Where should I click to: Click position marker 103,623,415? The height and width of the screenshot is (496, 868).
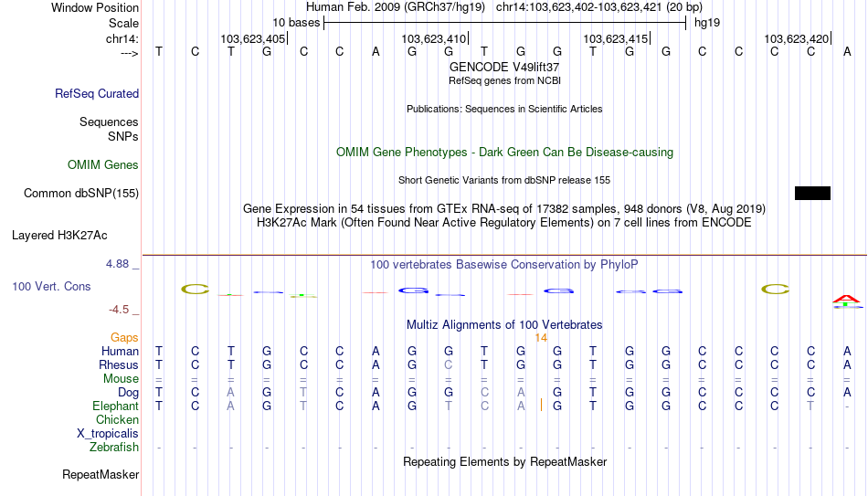615,38
